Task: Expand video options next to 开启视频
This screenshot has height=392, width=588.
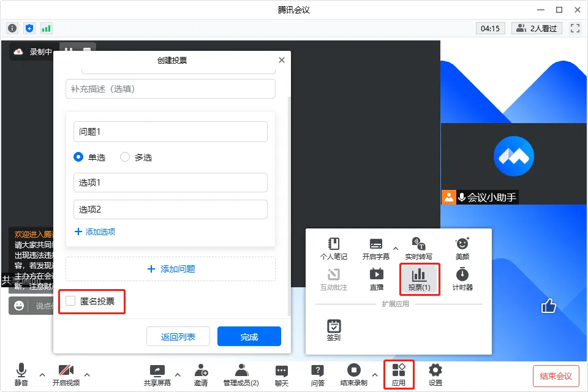Action: [87, 375]
